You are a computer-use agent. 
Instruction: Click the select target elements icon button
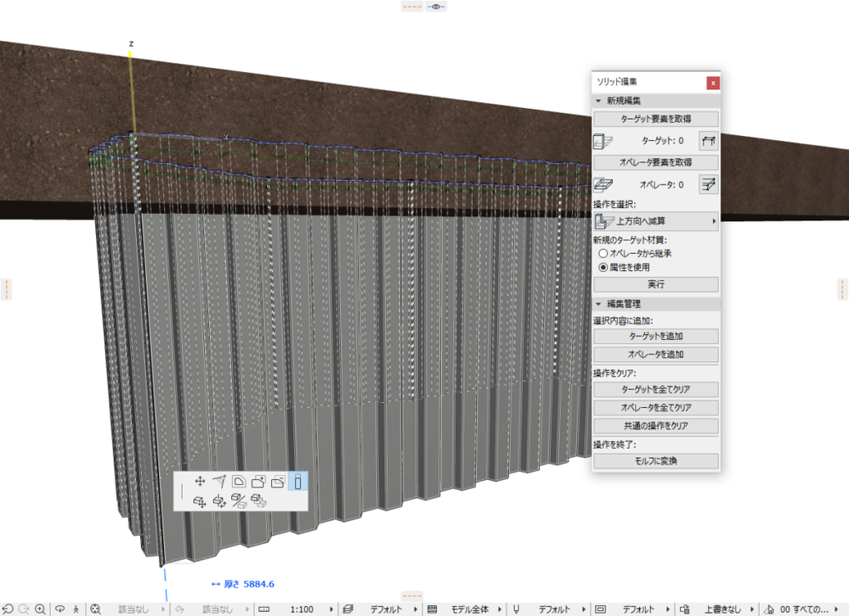coord(708,140)
